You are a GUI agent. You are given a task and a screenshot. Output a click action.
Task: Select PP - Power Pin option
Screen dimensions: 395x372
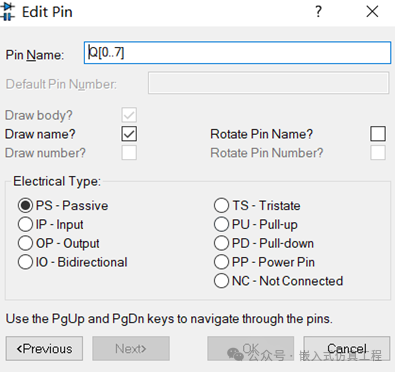221,262
